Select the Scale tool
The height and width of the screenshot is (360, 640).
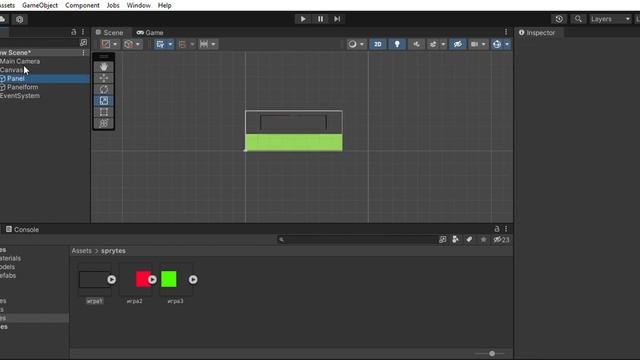(x=104, y=101)
